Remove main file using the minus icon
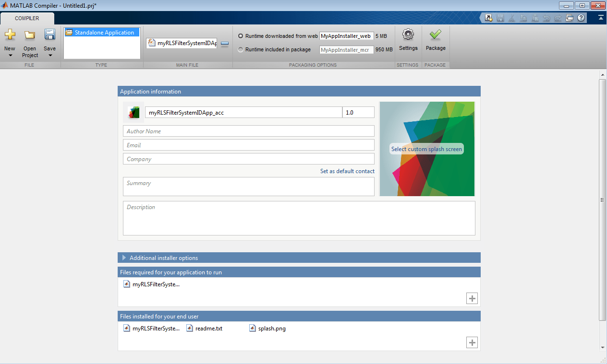The height and width of the screenshot is (364, 607). [x=224, y=43]
